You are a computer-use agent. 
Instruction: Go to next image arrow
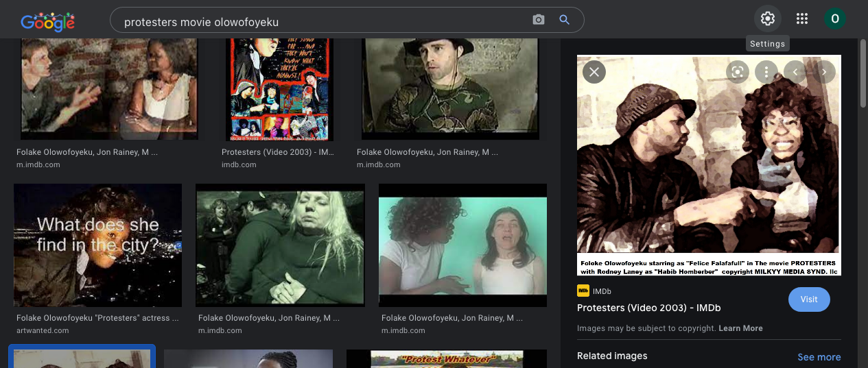[824, 71]
